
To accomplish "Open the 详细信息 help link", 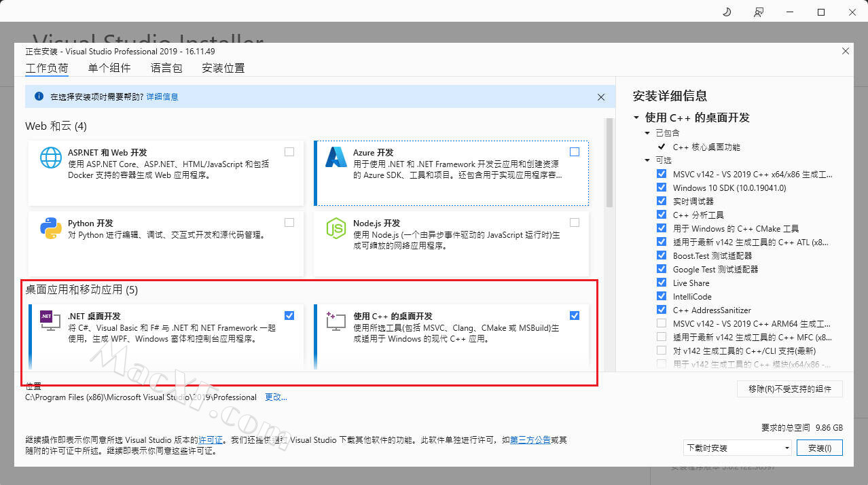I will pyautogui.click(x=162, y=97).
